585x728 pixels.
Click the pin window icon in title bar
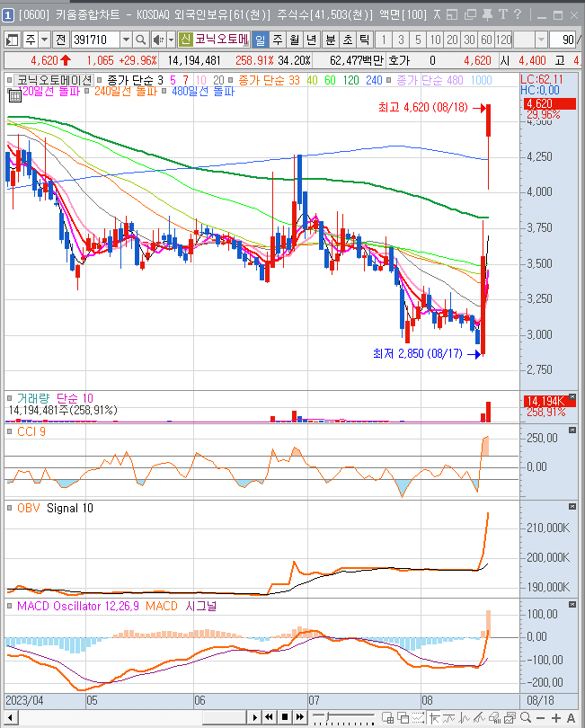tap(487, 15)
